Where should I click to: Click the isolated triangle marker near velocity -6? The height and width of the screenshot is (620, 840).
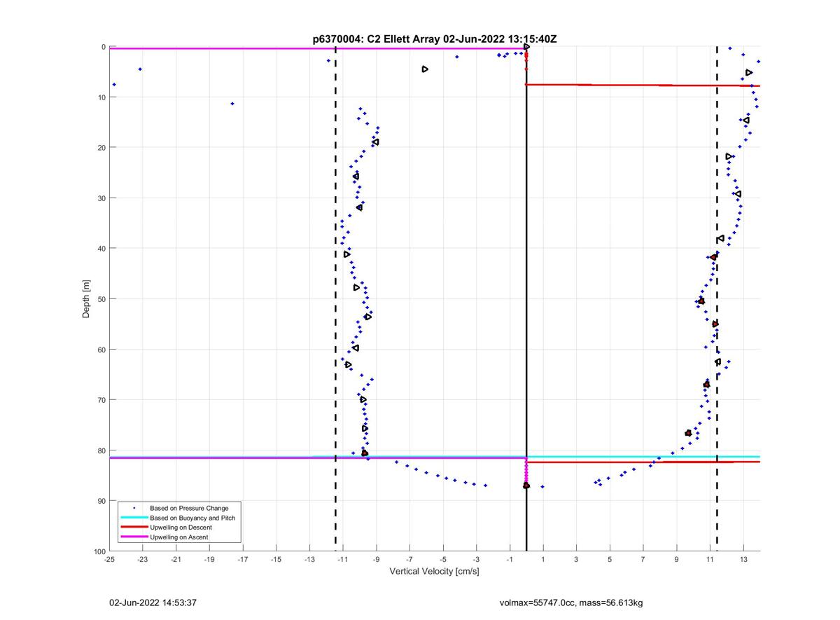point(425,69)
